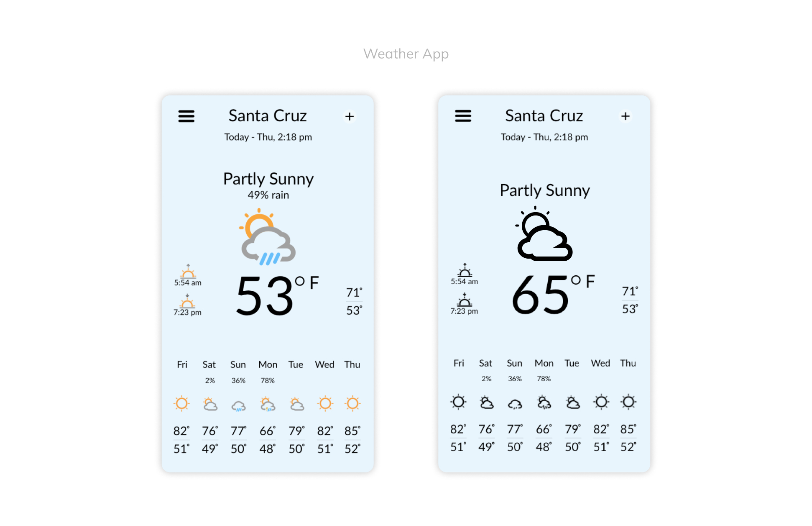Click the 49% rain label
This screenshot has width=812, height=526.
pyautogui.click(x=268, y=195)
